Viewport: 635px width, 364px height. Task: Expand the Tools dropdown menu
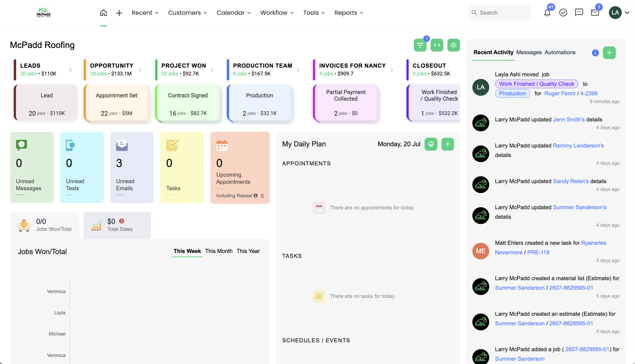tap(314, 13)
